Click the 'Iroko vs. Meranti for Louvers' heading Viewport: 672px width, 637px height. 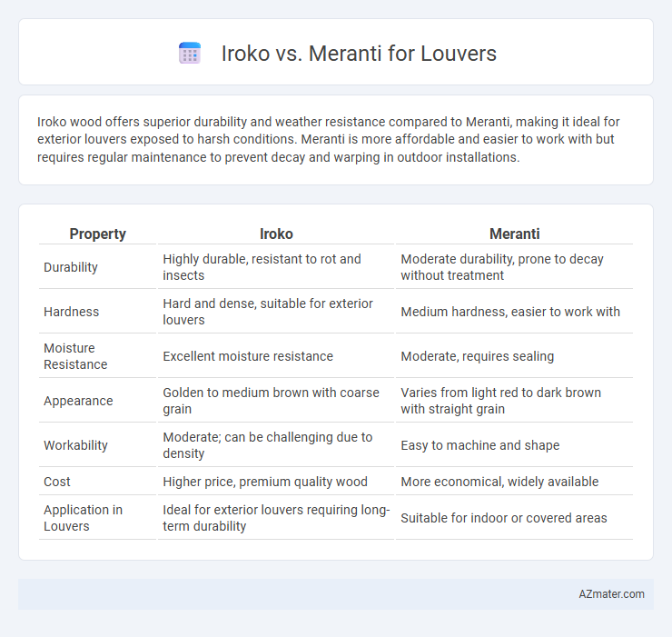(359, 54)
